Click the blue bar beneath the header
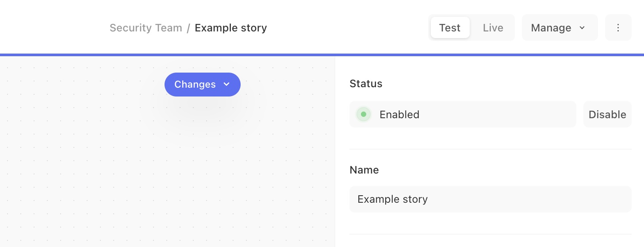 point(322,55)
